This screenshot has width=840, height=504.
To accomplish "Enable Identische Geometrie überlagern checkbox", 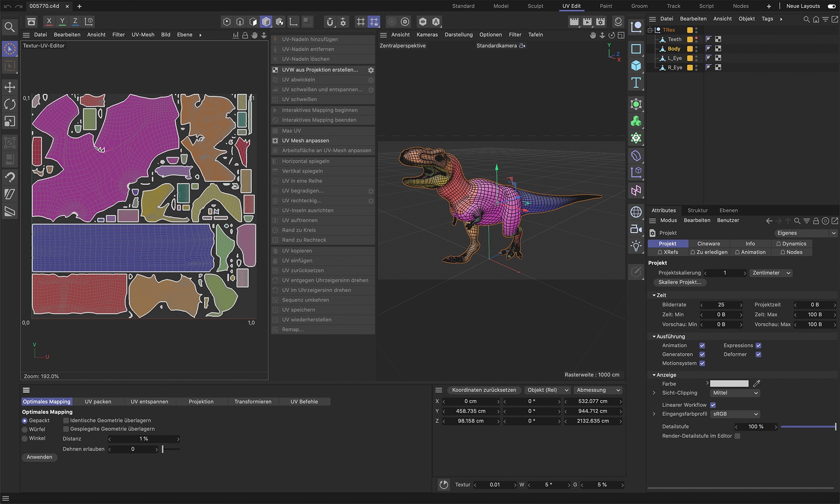I will click(x=66, y=420).
